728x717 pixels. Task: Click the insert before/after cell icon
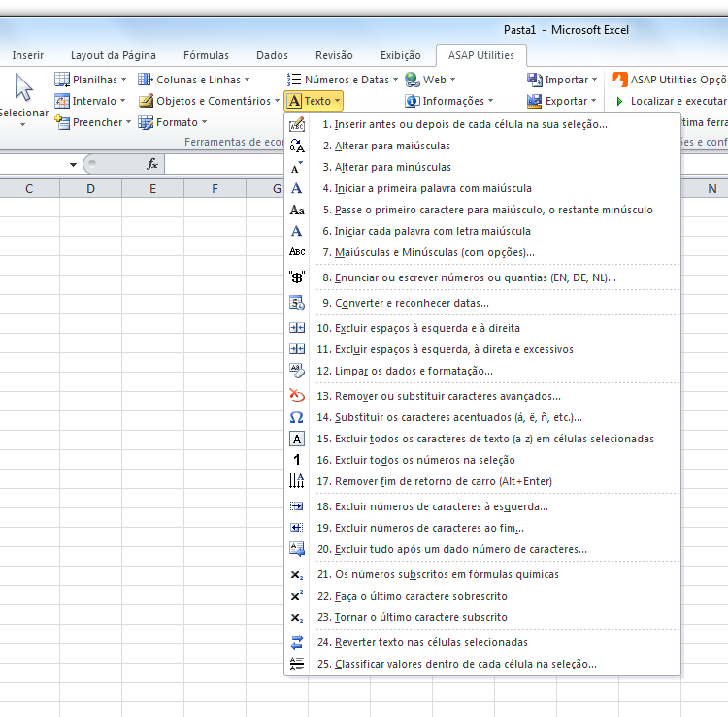[x=297, y=124]
